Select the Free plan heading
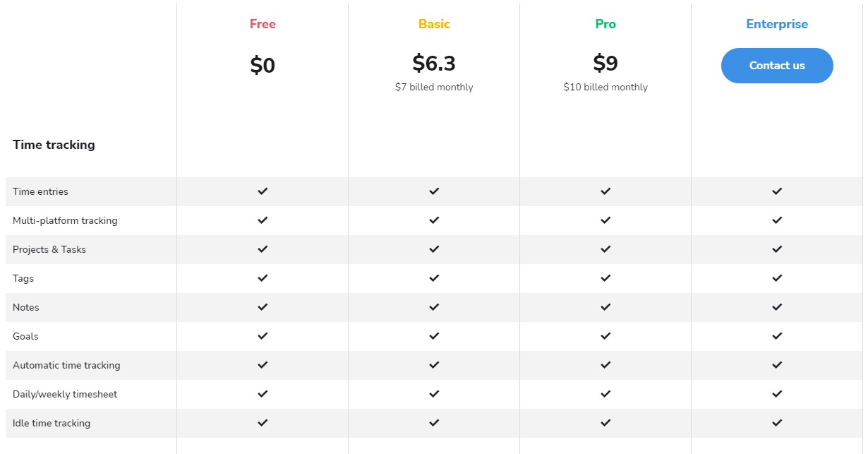The height and width of the screenshot is (454, 868). (263, 24)
